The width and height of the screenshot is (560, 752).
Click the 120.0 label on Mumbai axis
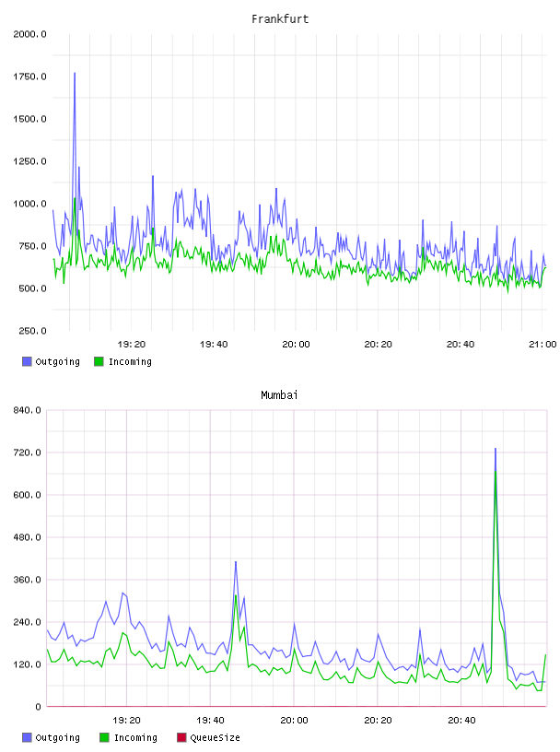coord(28,664)
